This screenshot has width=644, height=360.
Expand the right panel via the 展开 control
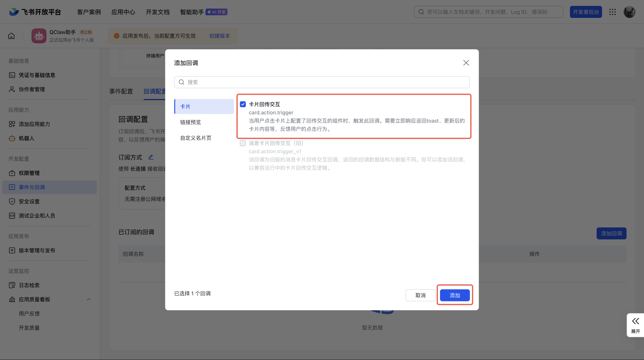635,325
